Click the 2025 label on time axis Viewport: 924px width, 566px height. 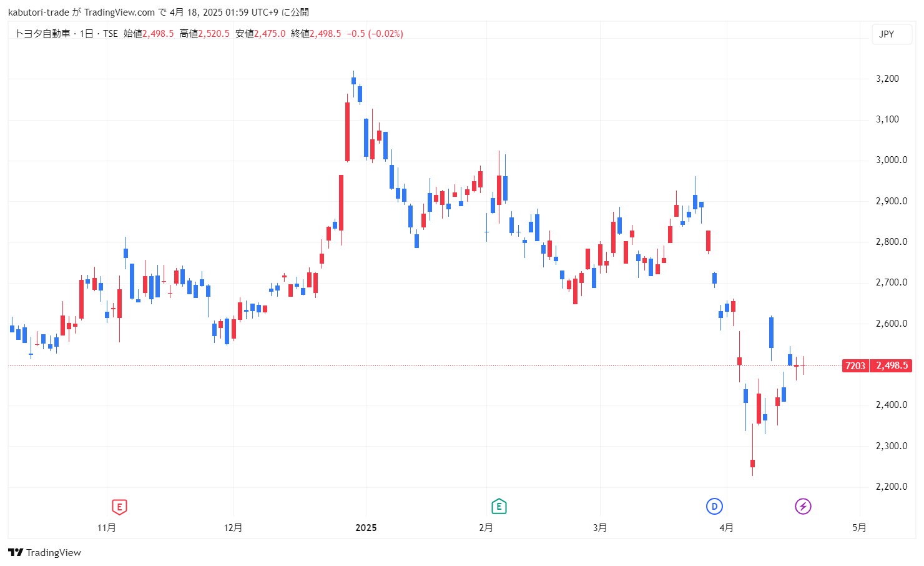point(366,528)
